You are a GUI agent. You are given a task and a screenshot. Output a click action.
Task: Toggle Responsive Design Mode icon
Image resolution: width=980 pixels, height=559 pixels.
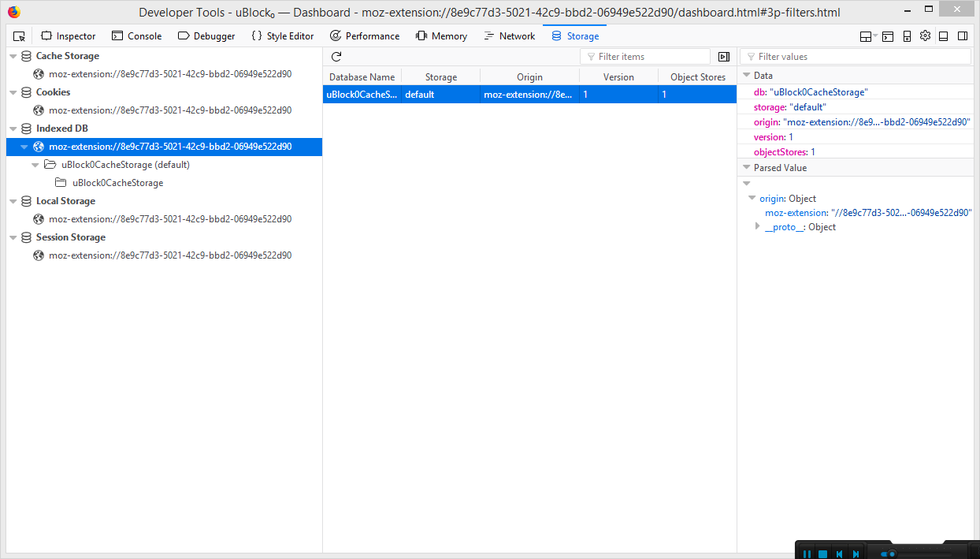tap(907, 36)
